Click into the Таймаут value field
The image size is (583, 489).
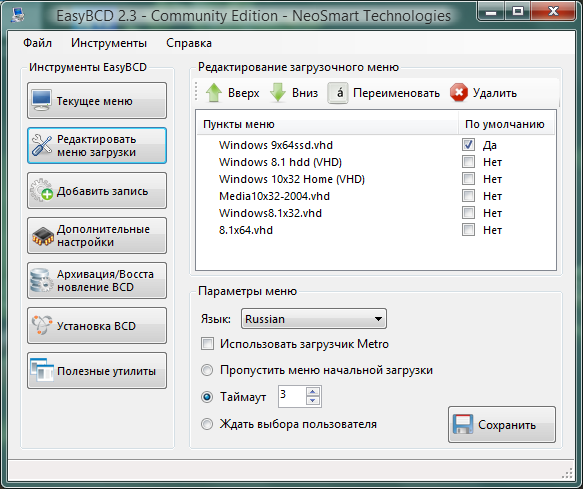(x=292, y=396)
